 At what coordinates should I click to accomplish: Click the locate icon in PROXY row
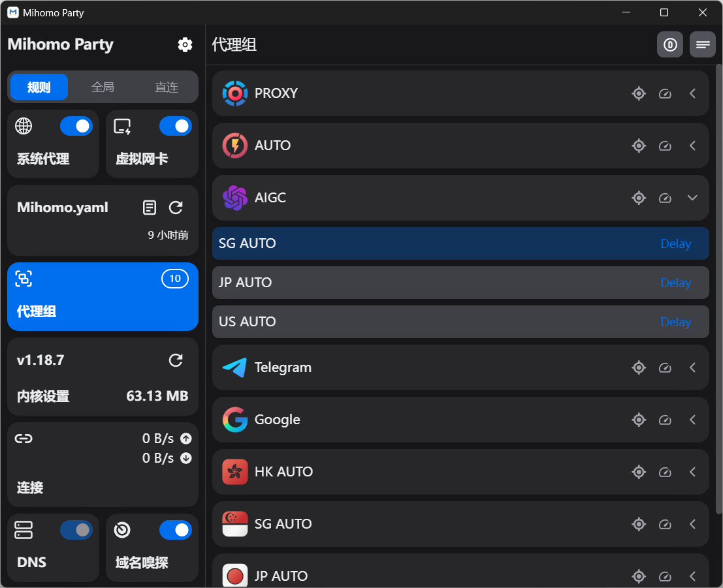click(x=639, y=93)
